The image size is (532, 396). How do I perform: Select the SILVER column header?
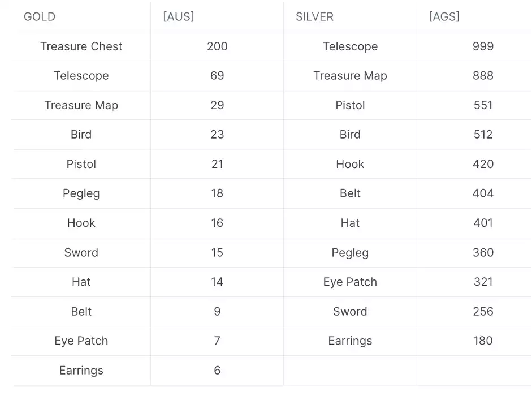point(314,16)
